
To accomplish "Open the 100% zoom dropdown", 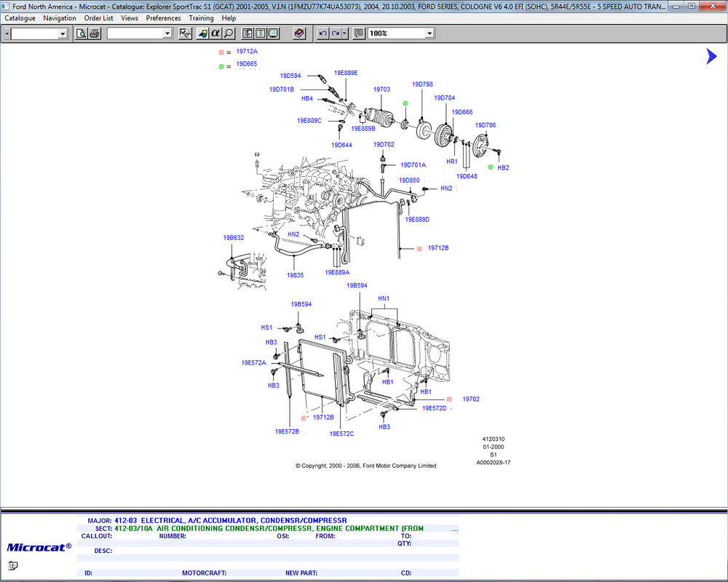I will (430, 33).
